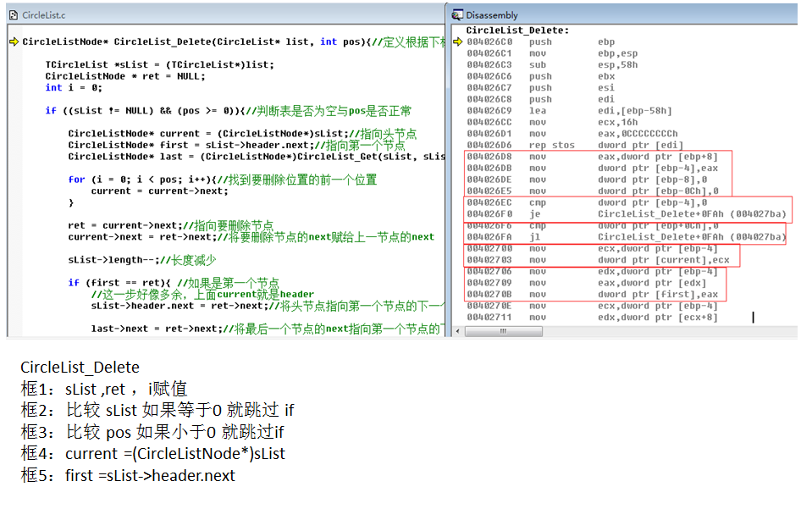812x509 pixels.
Task: Click the mov edx,dword ptr [ecx+8] line
Action: [x=592, y=317]
